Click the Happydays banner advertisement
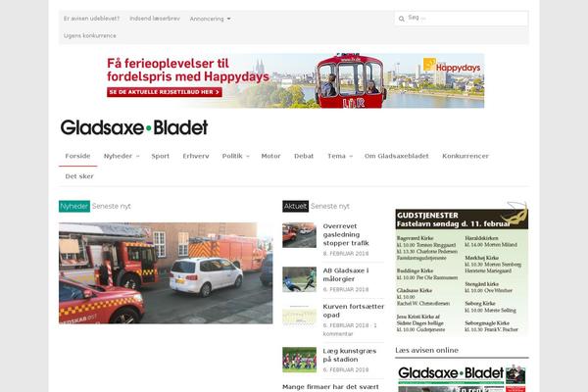The width and height of the screenshot is (588, 392). coord(295,80)
